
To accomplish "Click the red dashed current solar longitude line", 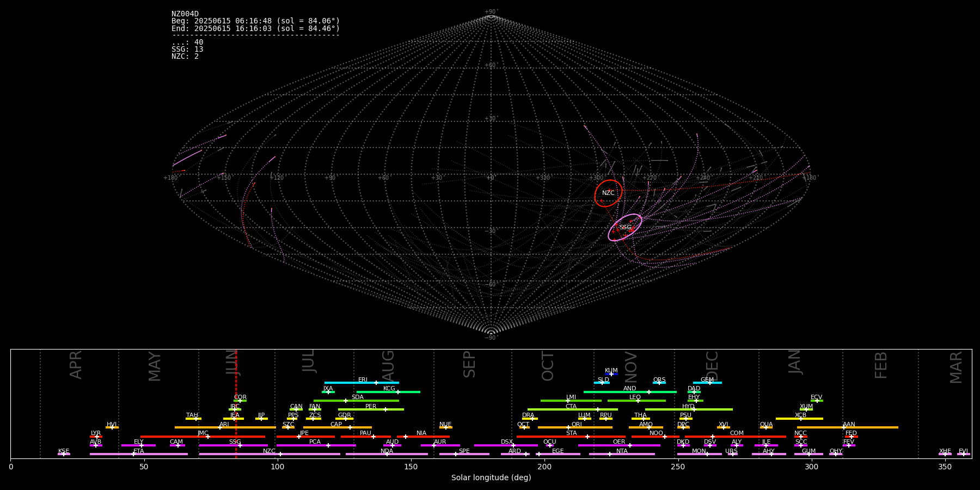I will coord(236,403).
